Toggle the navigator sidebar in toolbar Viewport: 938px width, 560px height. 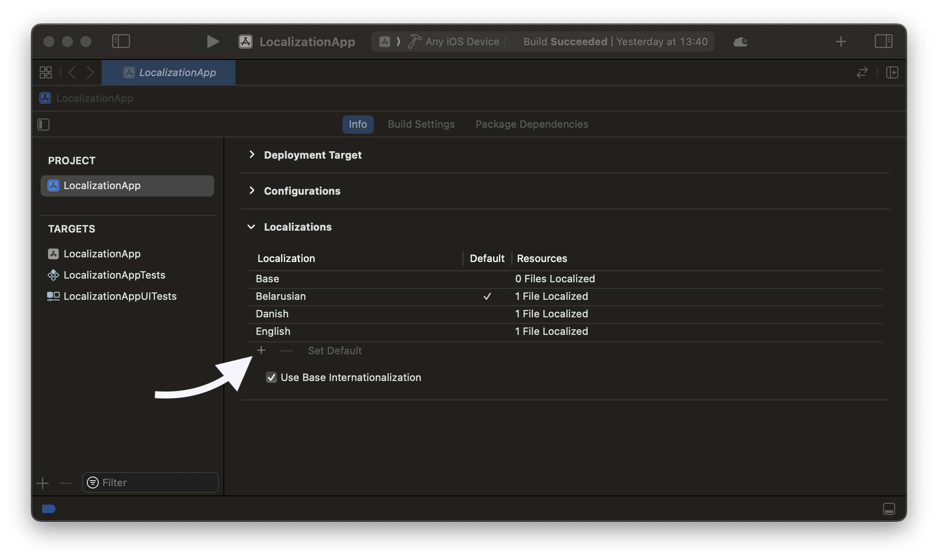pyautogui.click(x=121, y=42)
